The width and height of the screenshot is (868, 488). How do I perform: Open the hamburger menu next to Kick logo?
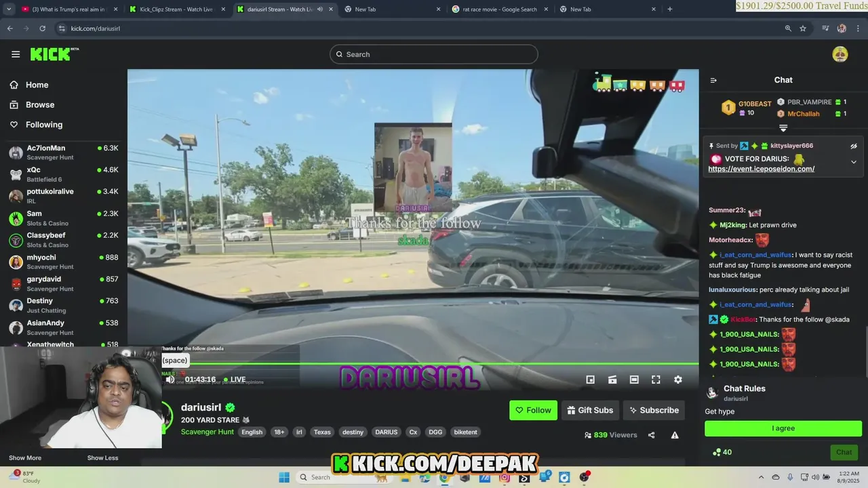click(16, 54)
